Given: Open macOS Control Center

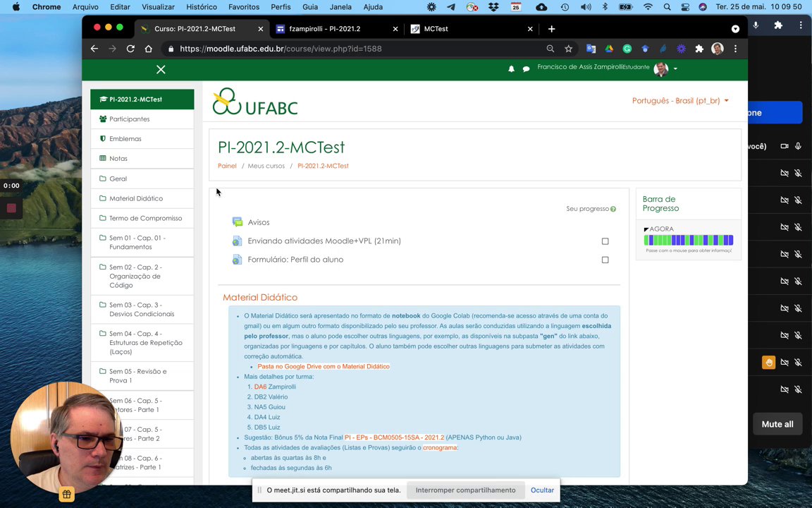Looking at the screenshot, I should tap(685, 7).
